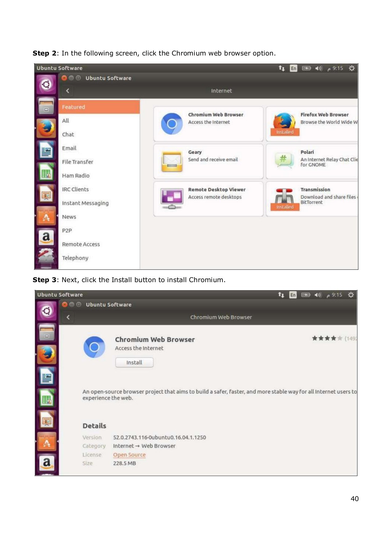Open the Chat category

68,134
